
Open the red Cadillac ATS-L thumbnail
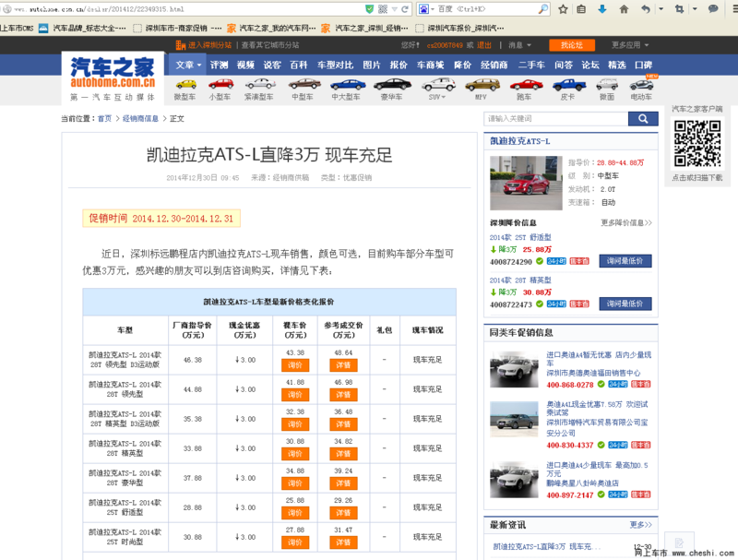(526, 183)
